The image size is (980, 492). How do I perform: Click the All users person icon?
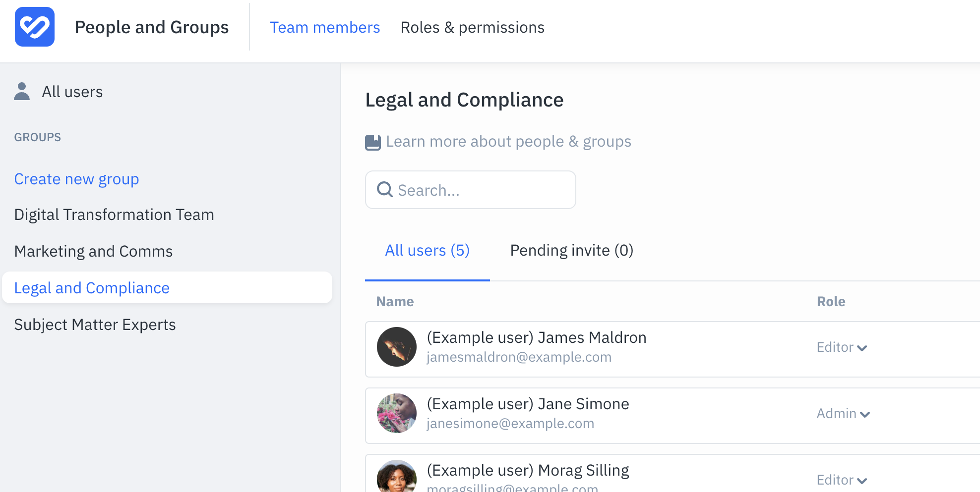coord(22,91)
